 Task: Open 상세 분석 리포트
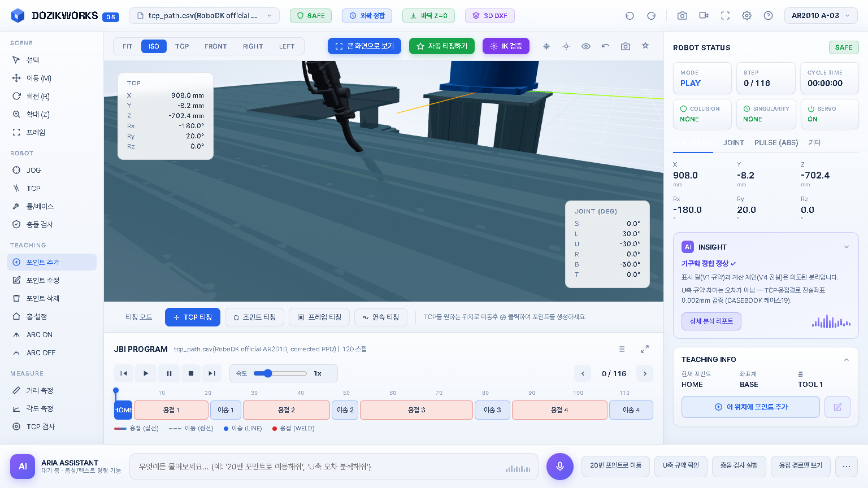pos(711,321)
